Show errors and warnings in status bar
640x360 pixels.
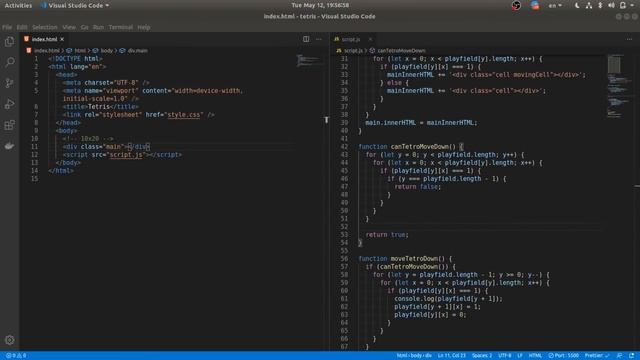click(16, 356)
